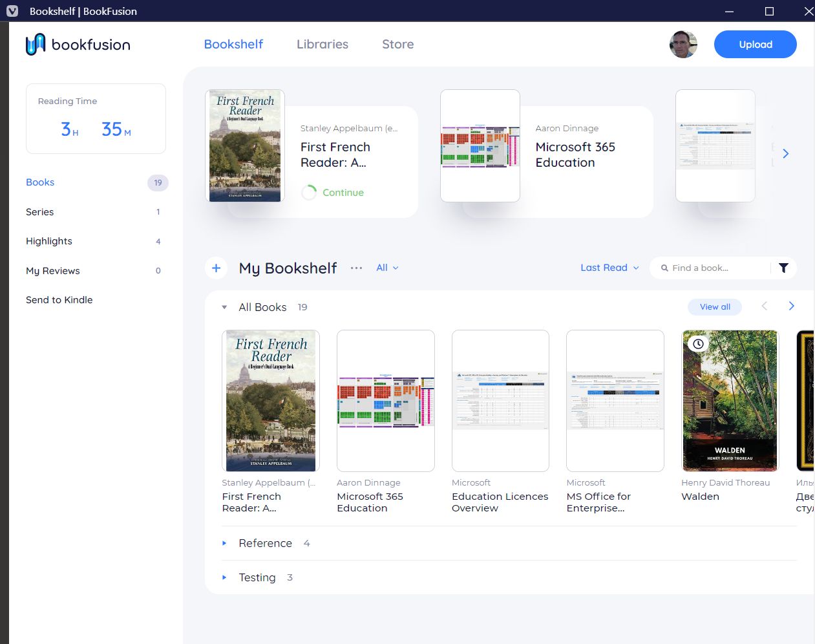Click the Reading Time card
Viewport: 815px width, 644px height.
click(x=96, y=118)
